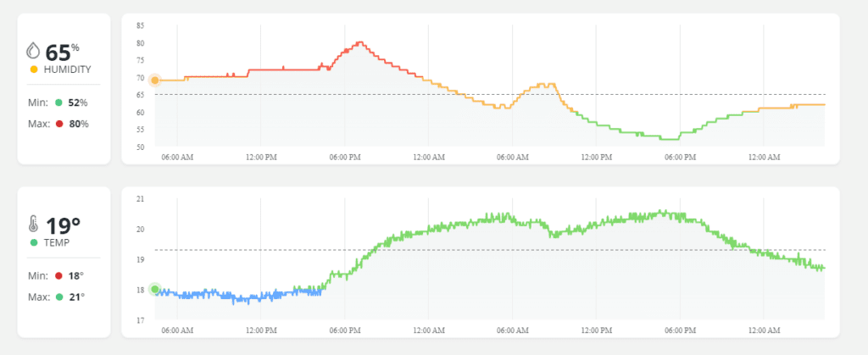Click the 19° current temperature reading

64,225
